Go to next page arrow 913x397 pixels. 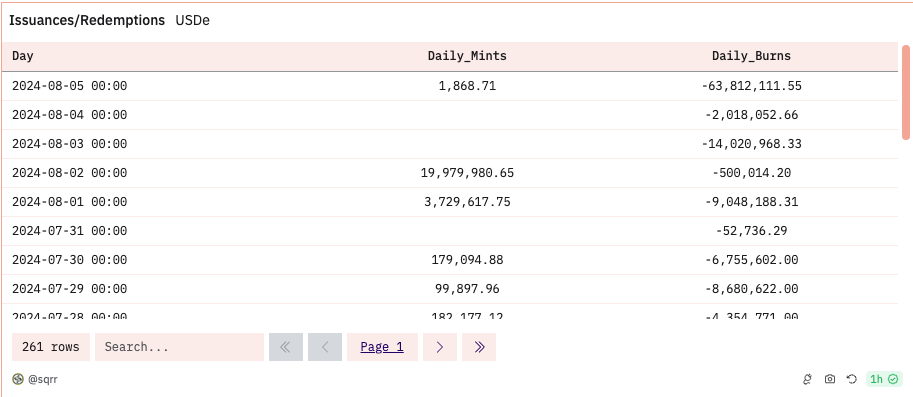coord(440,347)
